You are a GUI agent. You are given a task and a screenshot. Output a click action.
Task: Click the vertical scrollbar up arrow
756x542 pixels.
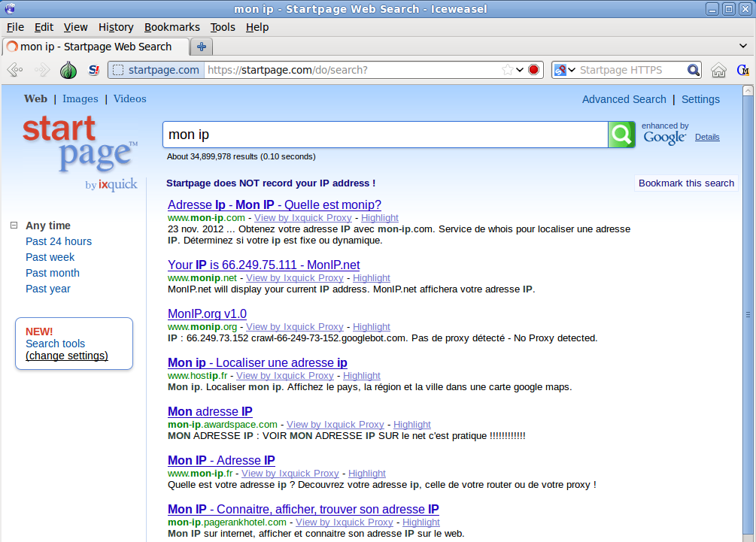(x=748, y=90)
